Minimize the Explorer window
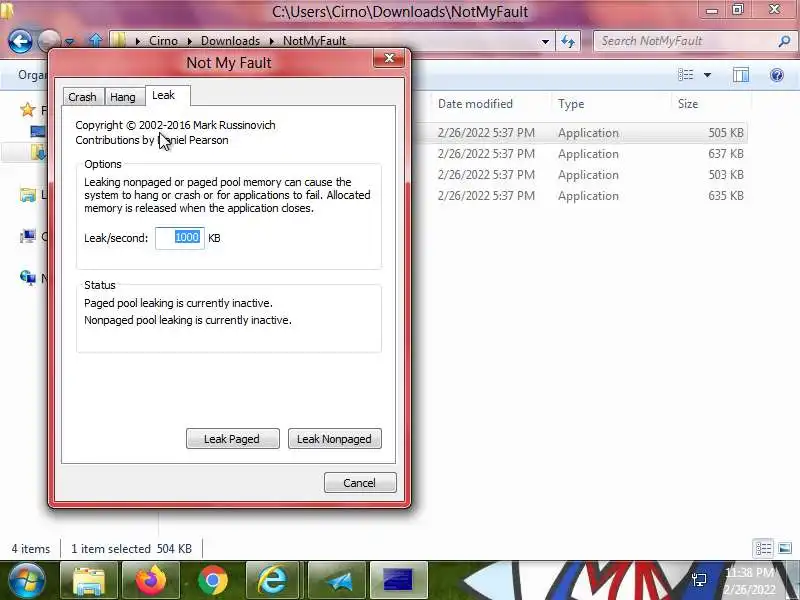800x600 pixels. point(712,9)
